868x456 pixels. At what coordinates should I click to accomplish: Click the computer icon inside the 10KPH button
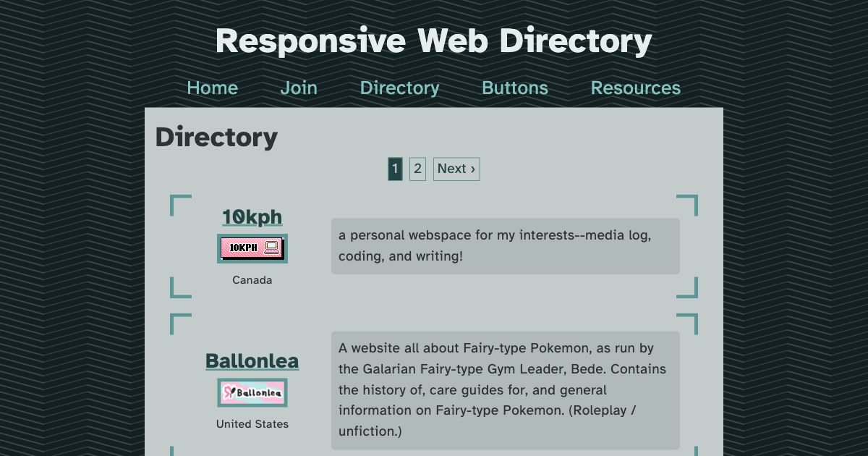tap(271, 248)
